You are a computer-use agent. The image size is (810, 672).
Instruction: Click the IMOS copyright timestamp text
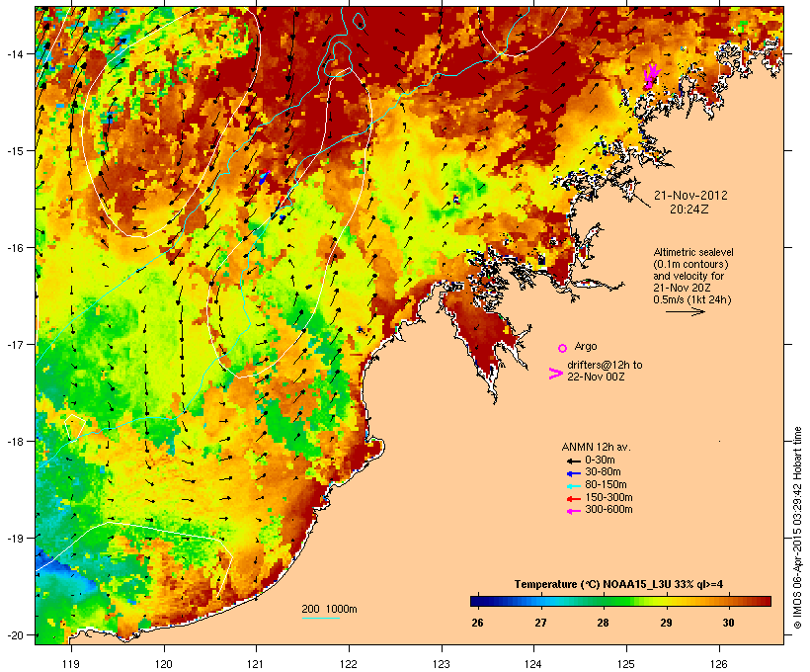[797, 528]
